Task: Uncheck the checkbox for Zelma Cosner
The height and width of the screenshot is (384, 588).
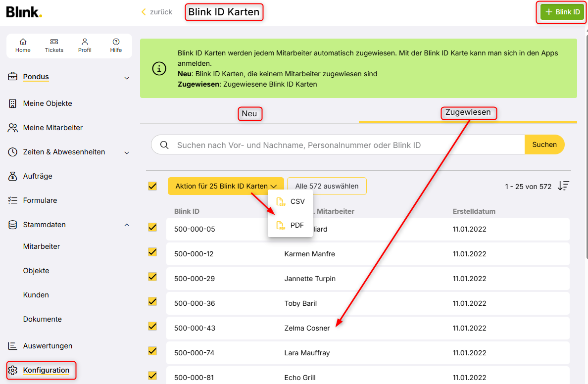Action: click(x=152, y=327)
